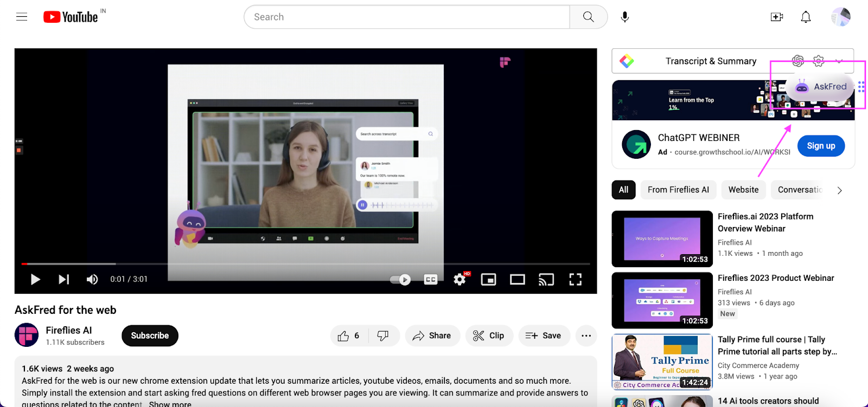Viewport: 868px width, 407px height.
Task: Expand the Transcript & Summary chevron
Action: (839, 61)
